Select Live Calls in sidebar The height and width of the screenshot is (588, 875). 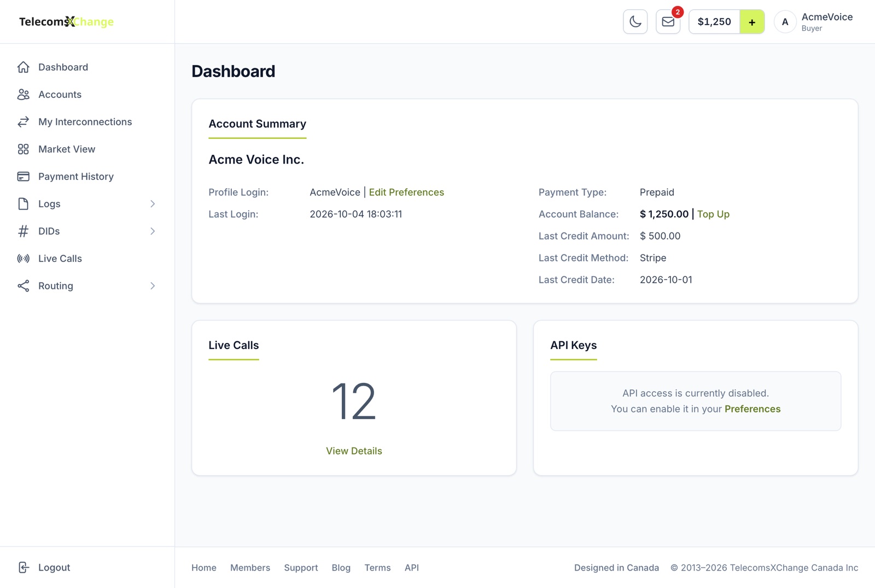[87, 258]
